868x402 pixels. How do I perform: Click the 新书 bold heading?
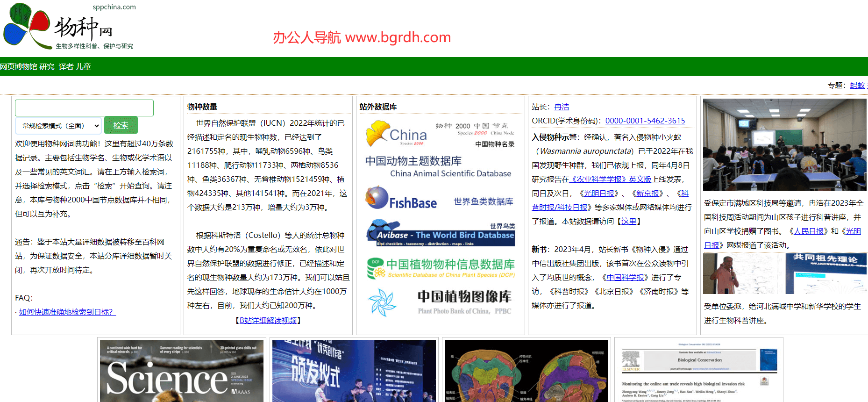(x=539, y=249)
